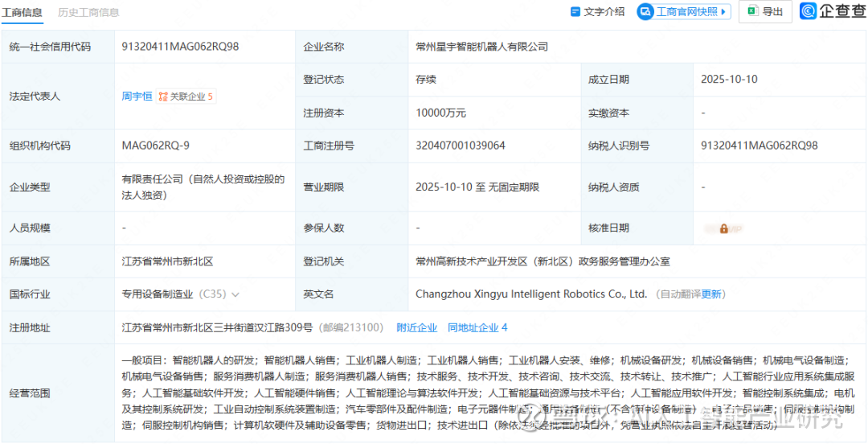Image resolution: width=868 pixels, height=444 pixels.
Task: Open the 关联企业 5 link
Action: coord(186,97)
